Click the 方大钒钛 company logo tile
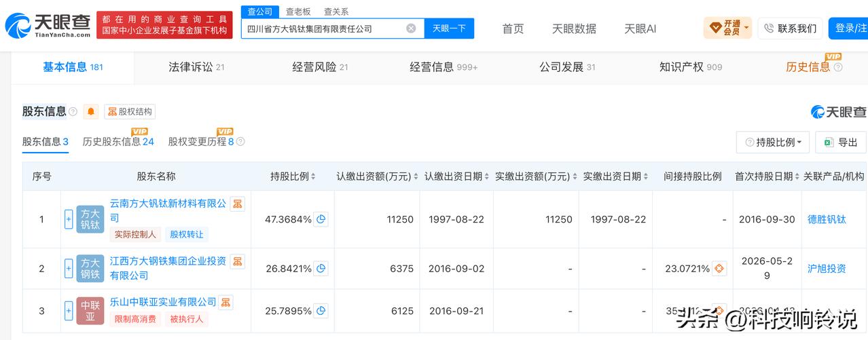This screenshot has width=868, height=340. [x=90, y=219]
